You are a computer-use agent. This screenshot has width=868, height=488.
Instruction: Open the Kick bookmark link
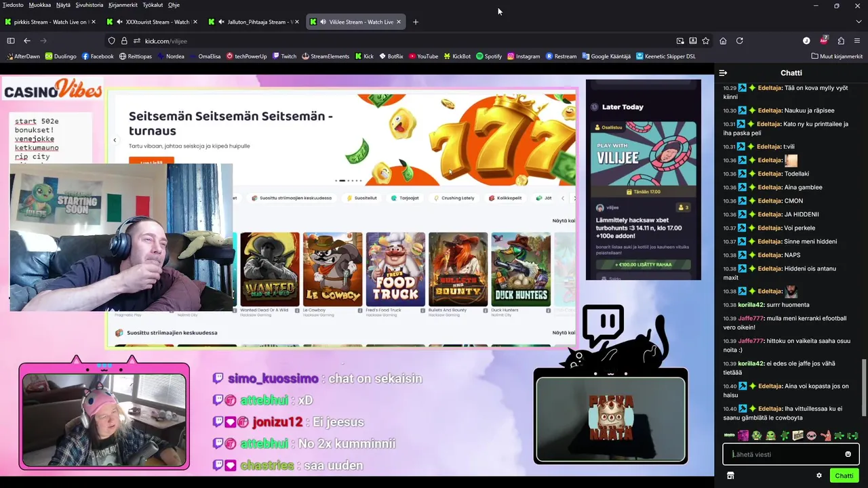coord(363,56)
